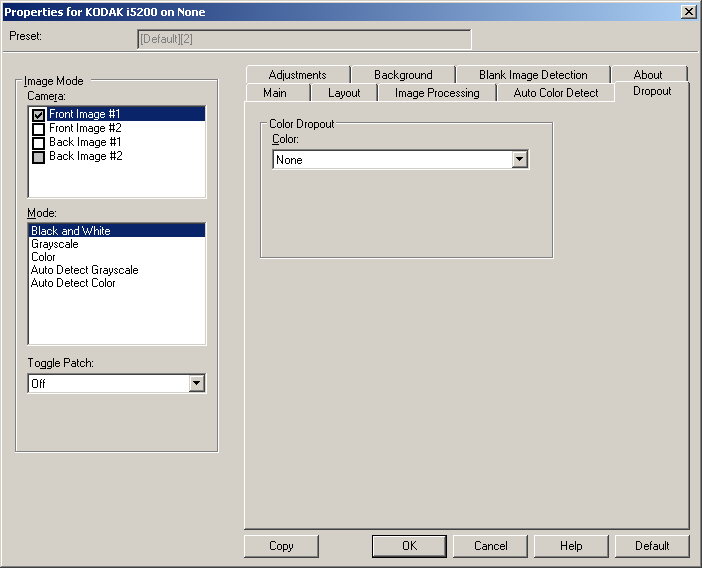The height and width of the screenshot is (568, 702).
Task: Choose Auto Detect Color mode
Action: click(117, 283)
